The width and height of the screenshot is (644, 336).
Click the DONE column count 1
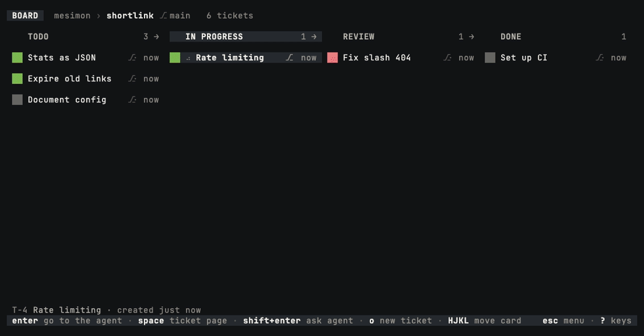point(624,36)
